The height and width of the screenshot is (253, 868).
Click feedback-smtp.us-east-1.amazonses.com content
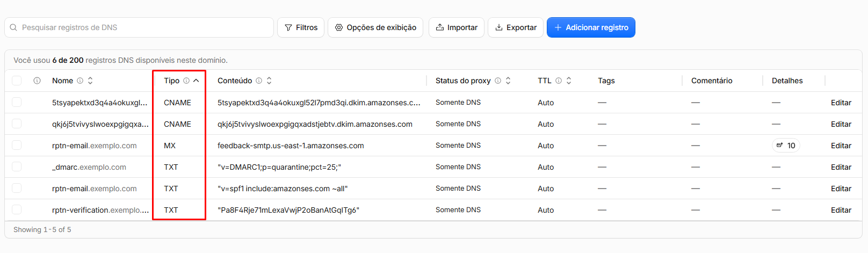point(291,146)
